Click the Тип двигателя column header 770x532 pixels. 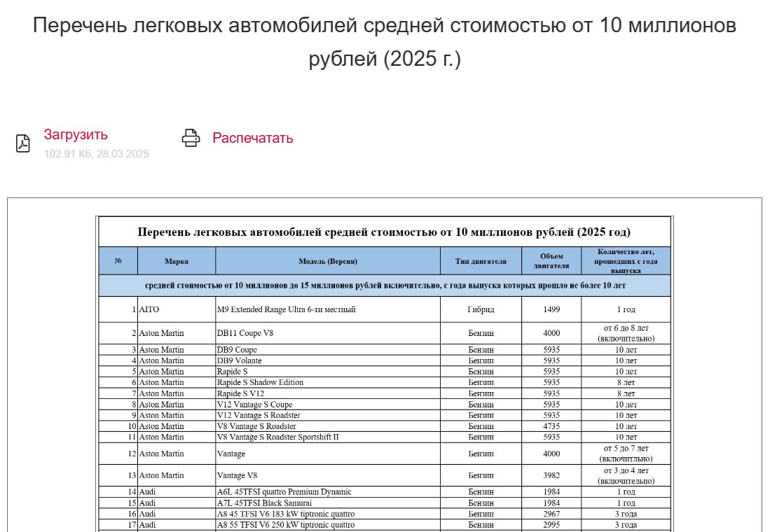point(481,261)
